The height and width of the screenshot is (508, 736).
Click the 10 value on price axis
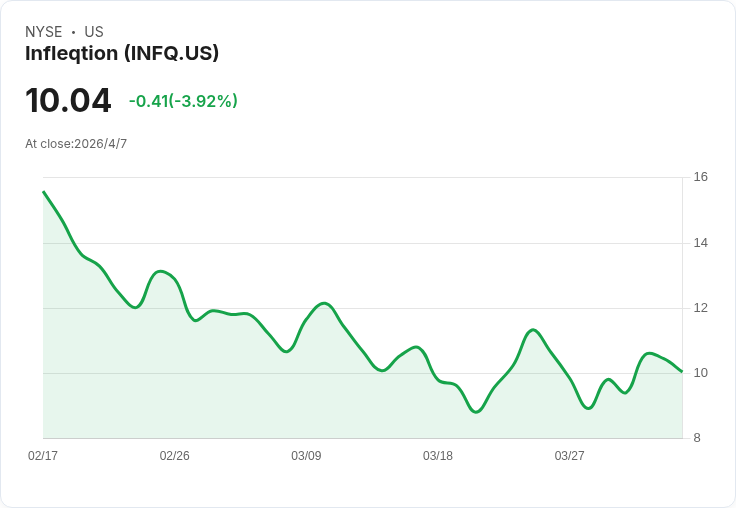(700, 373)
